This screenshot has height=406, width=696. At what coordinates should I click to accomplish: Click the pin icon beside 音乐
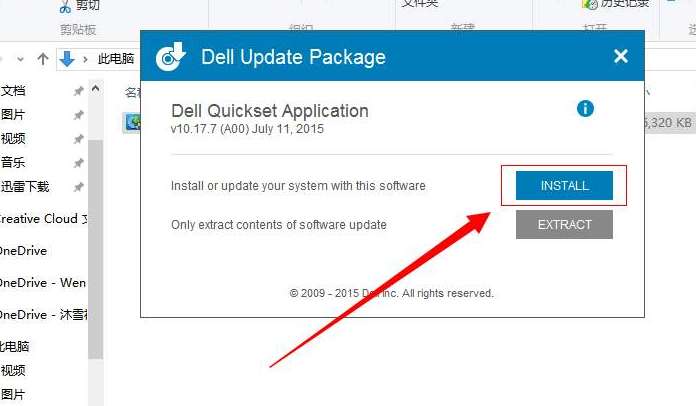(79, 163)
